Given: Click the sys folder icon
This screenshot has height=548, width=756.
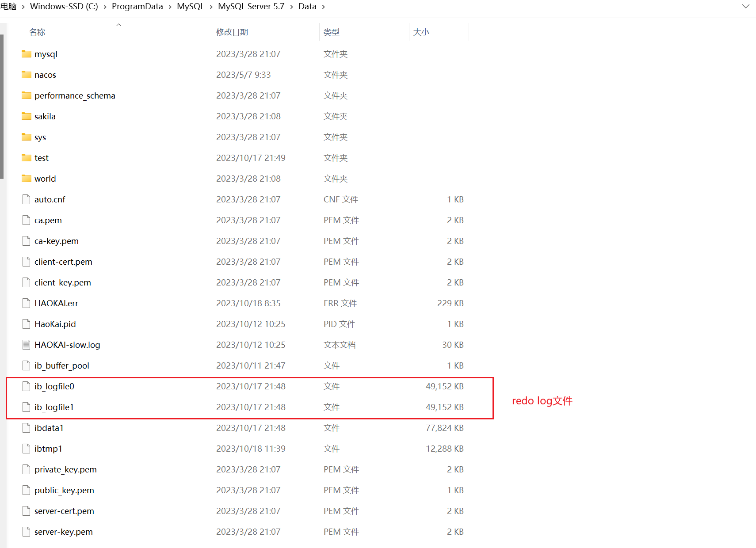Looking at the screenshot, I should 27,137.
